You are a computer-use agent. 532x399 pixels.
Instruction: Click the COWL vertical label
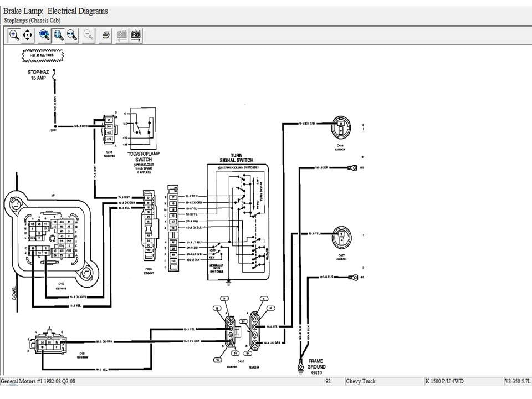(x=14, y=293)
